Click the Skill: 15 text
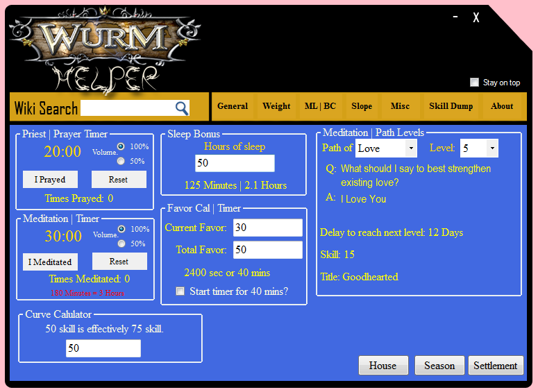538x392 pixels. tap(337, 255)
